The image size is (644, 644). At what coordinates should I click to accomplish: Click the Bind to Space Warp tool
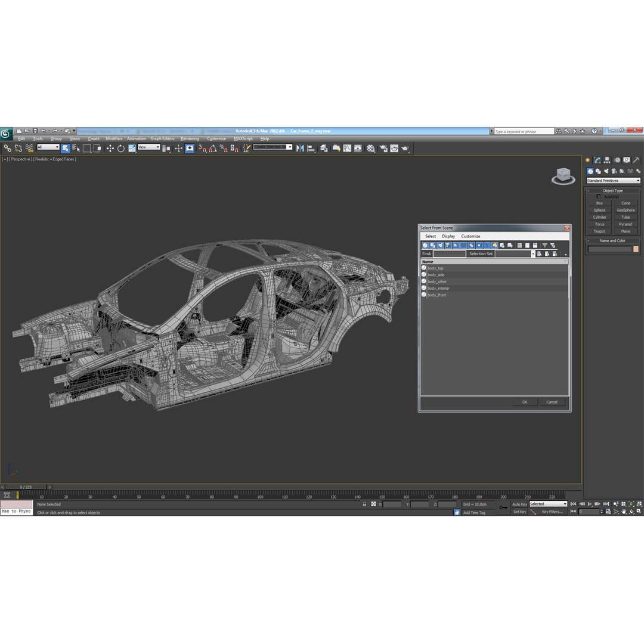(x=29, y=148)
